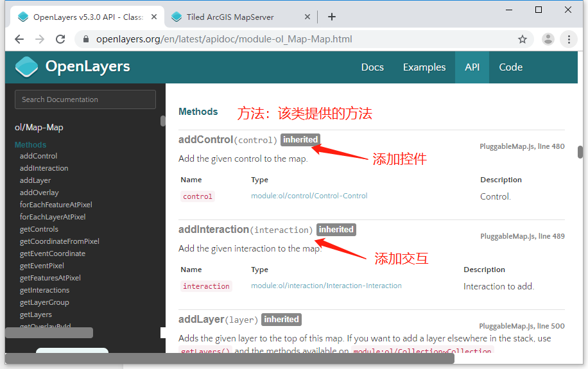
Task: Open the Docs navigation item
Action: [372, 67]
